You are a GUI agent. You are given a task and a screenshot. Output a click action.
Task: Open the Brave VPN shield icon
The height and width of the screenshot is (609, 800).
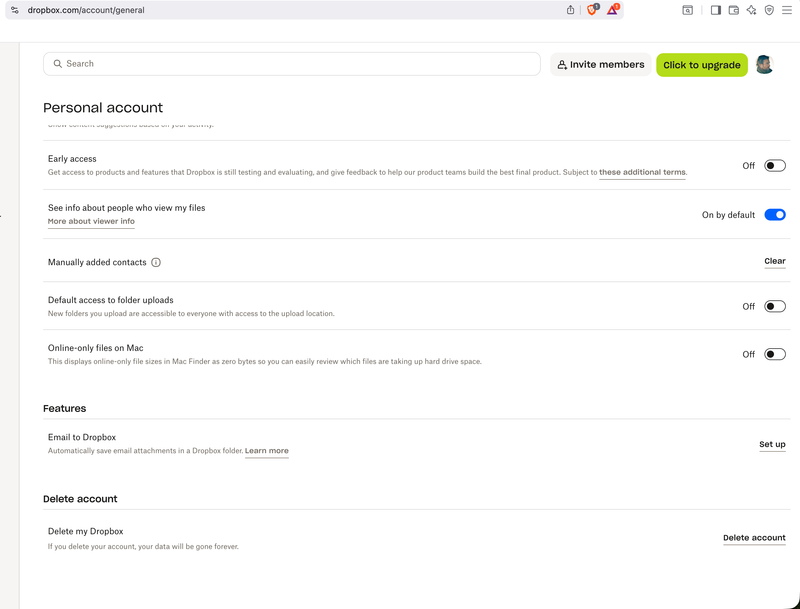click(769, 10)
